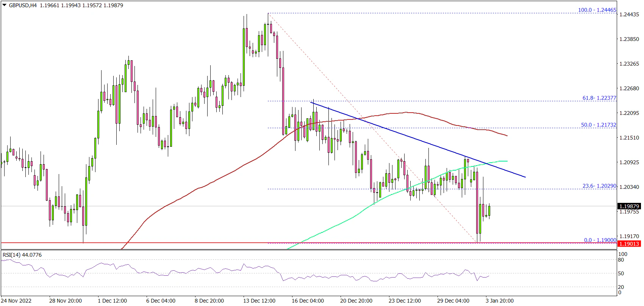Select the RSI(14) 44.0776 indicator label

pyautogui.click(x=22, y=255)
